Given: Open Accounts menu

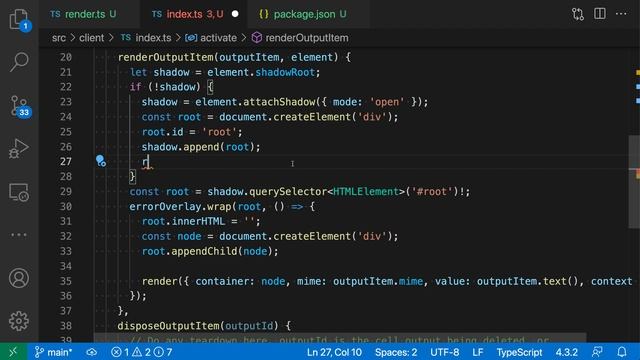Looking at the screenshot, I should (x=19, y=278).
